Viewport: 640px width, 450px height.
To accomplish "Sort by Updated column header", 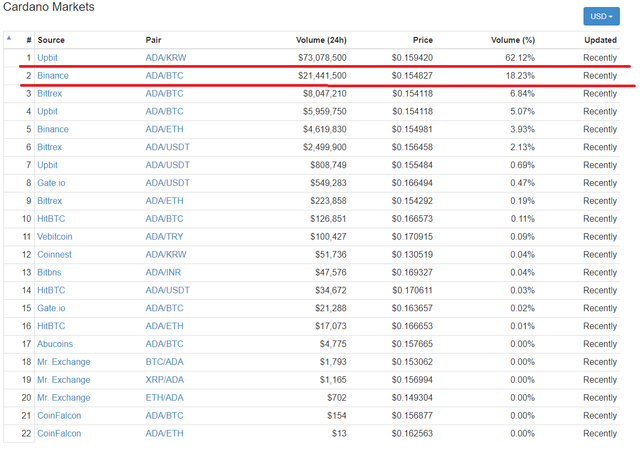I will tap(600, 40).
